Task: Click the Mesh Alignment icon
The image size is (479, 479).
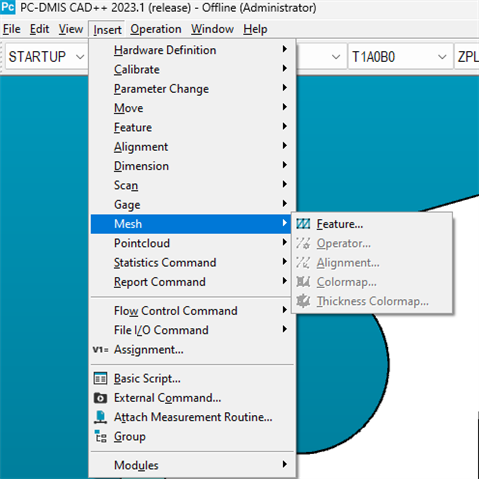Action: click(x=303, y=263)
